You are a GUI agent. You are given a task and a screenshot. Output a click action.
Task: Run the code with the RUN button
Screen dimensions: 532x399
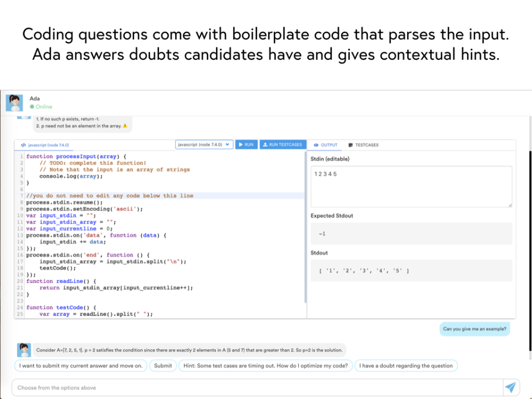[245, 145]
